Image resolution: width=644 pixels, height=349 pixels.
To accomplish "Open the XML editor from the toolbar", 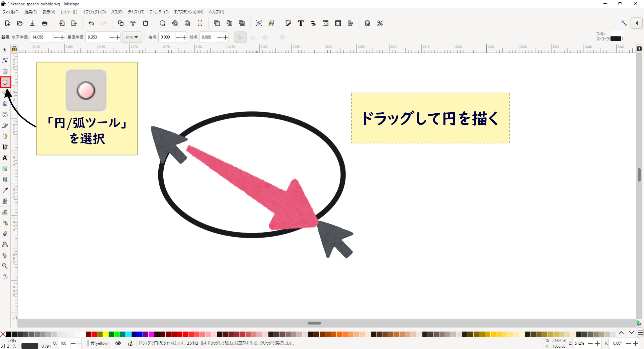I will click(x=326, y=23).
